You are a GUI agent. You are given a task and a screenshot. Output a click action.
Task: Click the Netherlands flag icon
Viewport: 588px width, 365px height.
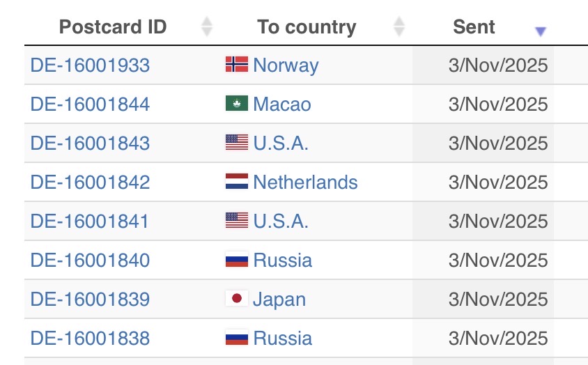pos(236,182)
